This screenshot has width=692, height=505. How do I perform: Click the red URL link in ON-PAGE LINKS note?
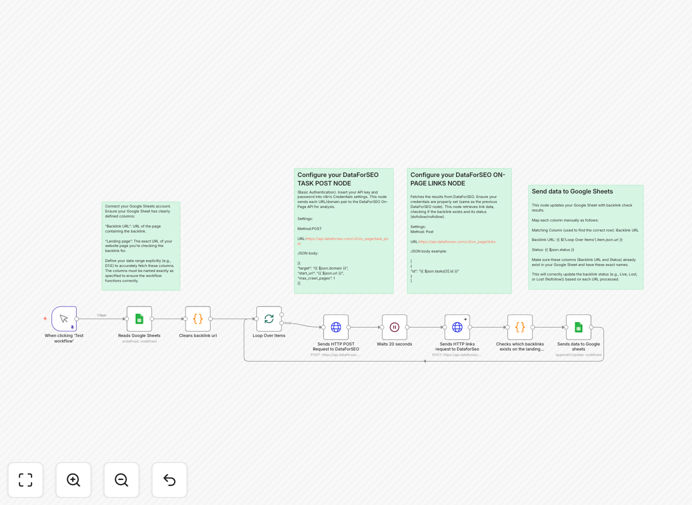pos(457,241)
